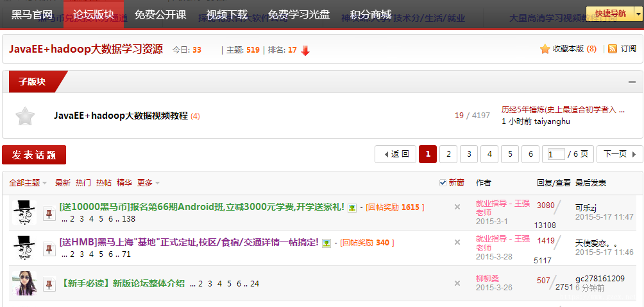Expand the 更多 filter dropdown

click(x=148, y=183)
